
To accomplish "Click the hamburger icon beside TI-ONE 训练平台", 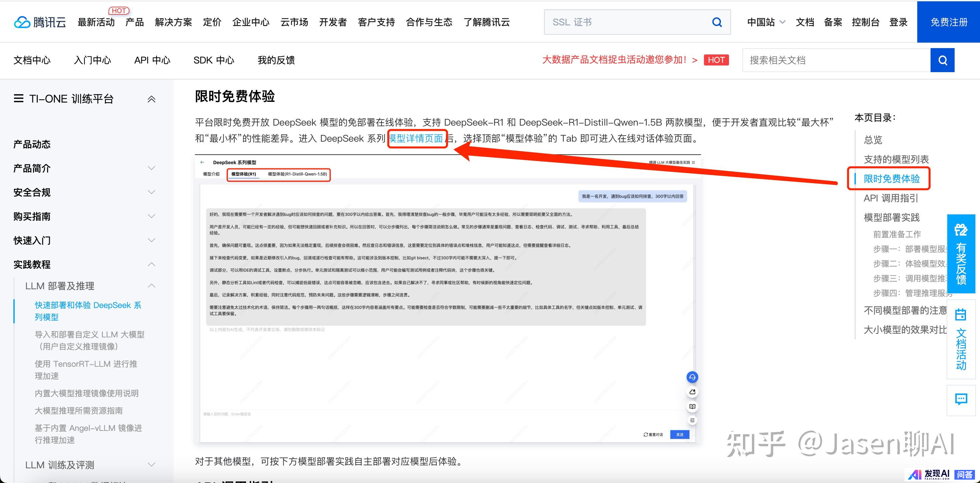I will (18, 99).
